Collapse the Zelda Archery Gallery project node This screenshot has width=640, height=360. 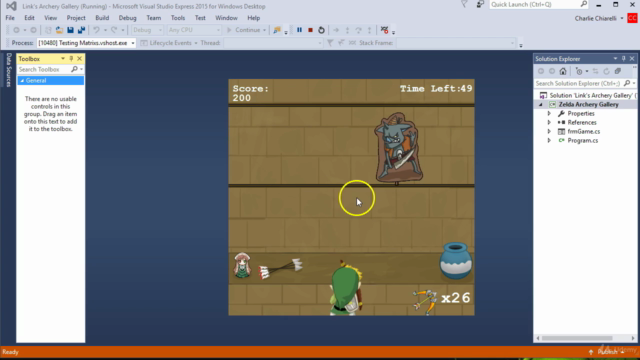[x=540, y=104]
